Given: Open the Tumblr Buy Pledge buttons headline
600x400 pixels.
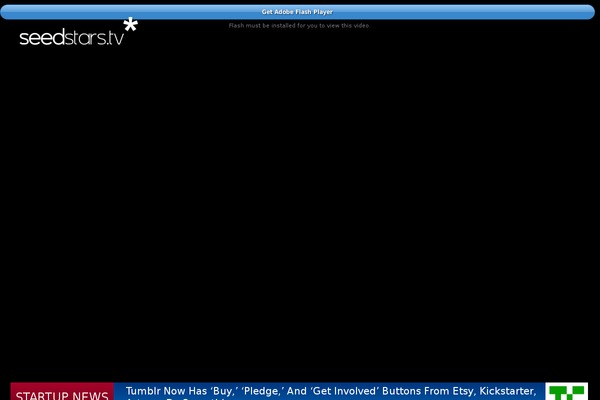Looking at the screenshot, I should tap(331, 392).
